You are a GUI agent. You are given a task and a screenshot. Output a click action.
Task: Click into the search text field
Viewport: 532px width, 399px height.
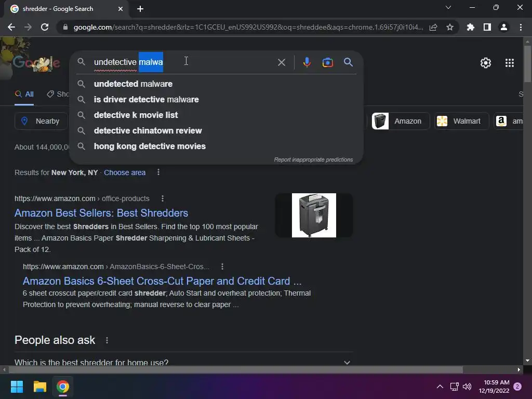(x=183, y=62)
